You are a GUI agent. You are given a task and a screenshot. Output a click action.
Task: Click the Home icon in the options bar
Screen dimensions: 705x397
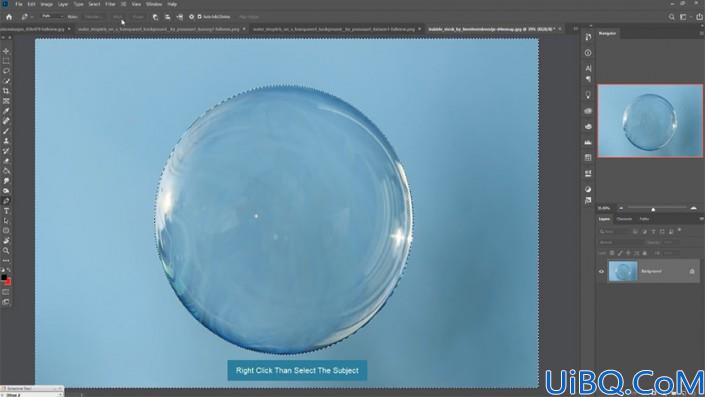(x=9, y=17)
